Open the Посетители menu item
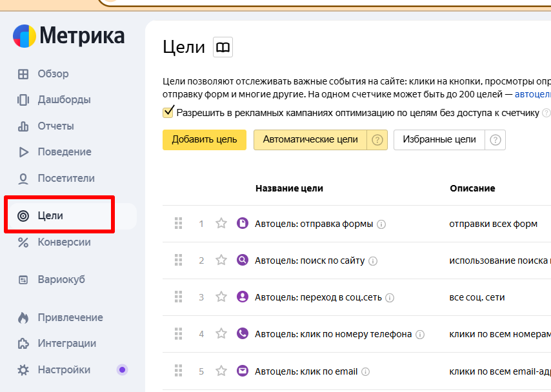 pyautogui.click(x=56, y=179)
